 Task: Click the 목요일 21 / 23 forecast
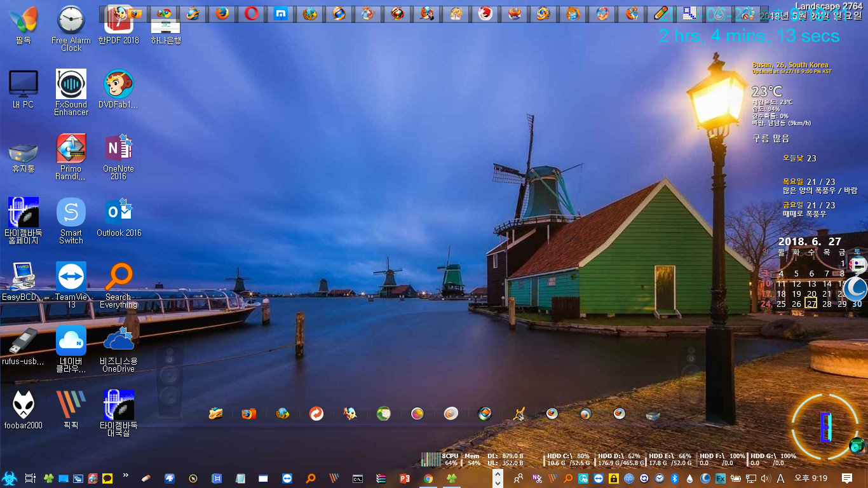(x=809, y=182)
